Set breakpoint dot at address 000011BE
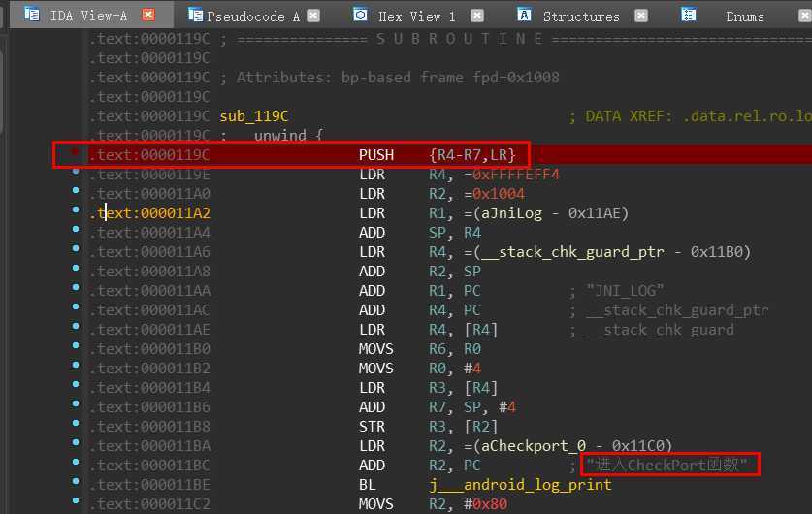 tap(76, 481)
